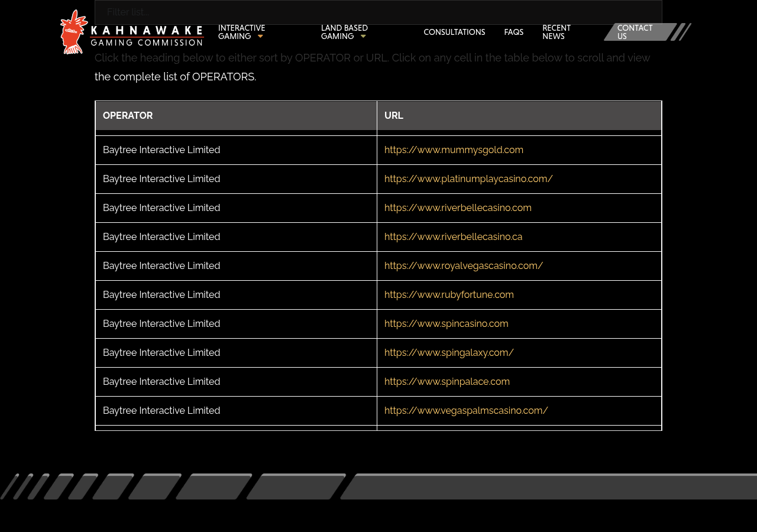
Task: Click Baytree Interactive Limited cell beside platinumplaycasino
Action: pyautogui.click(x=236, y=179)
